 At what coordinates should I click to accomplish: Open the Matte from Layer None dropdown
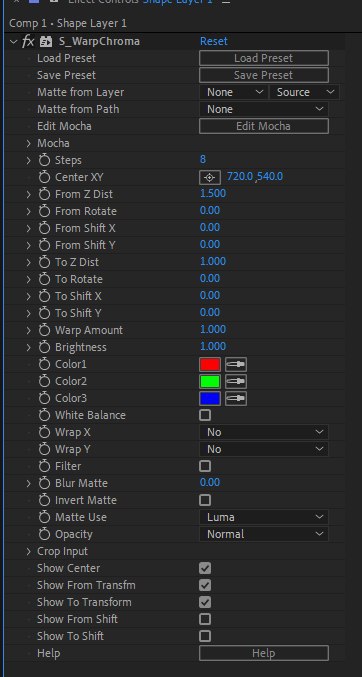(234, 92)
